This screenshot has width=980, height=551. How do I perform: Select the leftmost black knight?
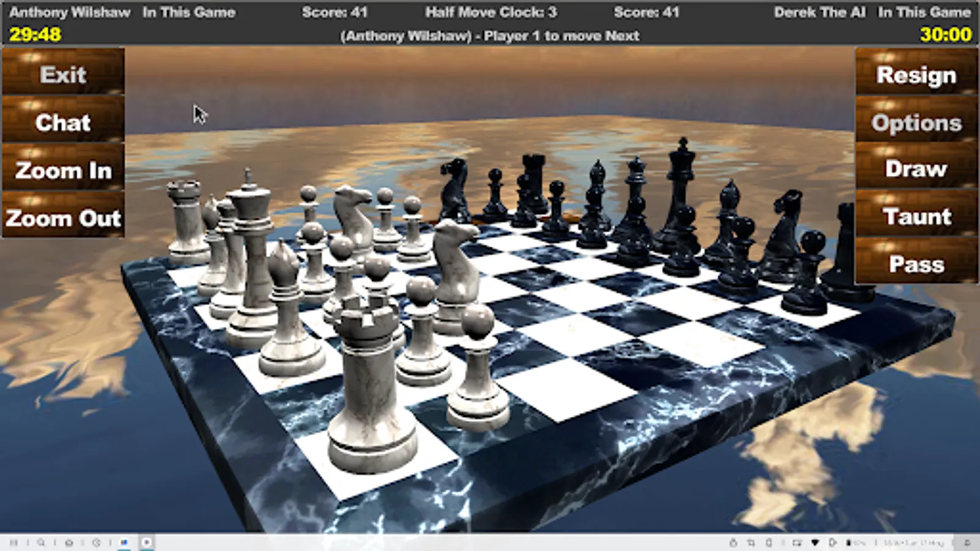coord(454,190)
